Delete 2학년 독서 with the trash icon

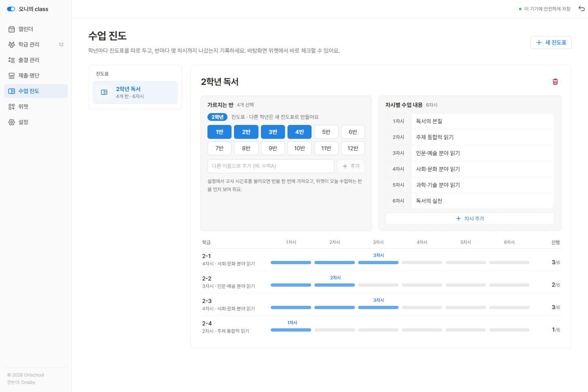click(x=555, y=82)
